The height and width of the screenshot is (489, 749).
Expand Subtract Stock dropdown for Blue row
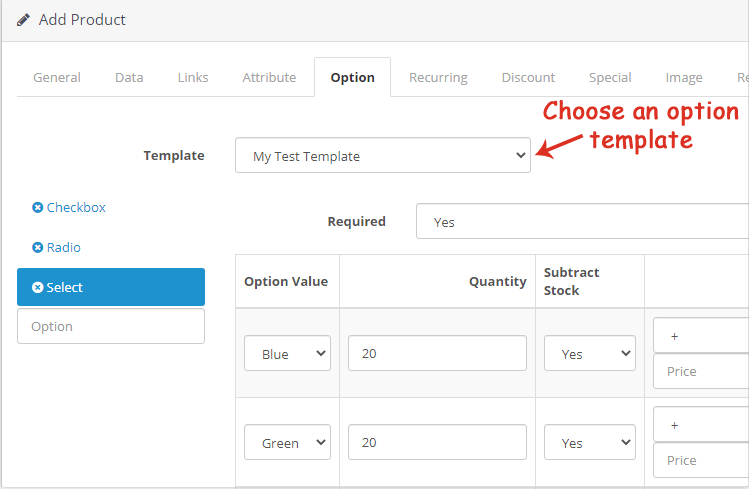[x=589, y=353]
